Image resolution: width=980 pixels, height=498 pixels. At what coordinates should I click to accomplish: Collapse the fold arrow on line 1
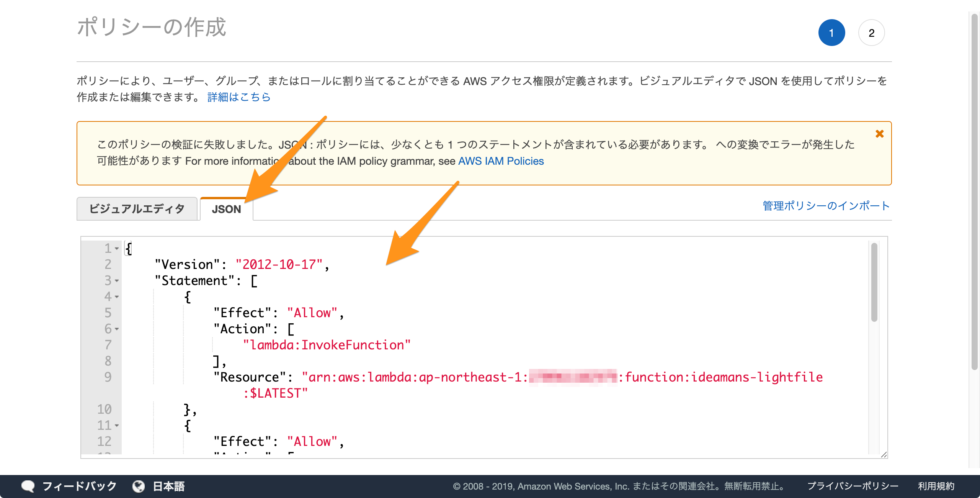click(x=117, y=249)
